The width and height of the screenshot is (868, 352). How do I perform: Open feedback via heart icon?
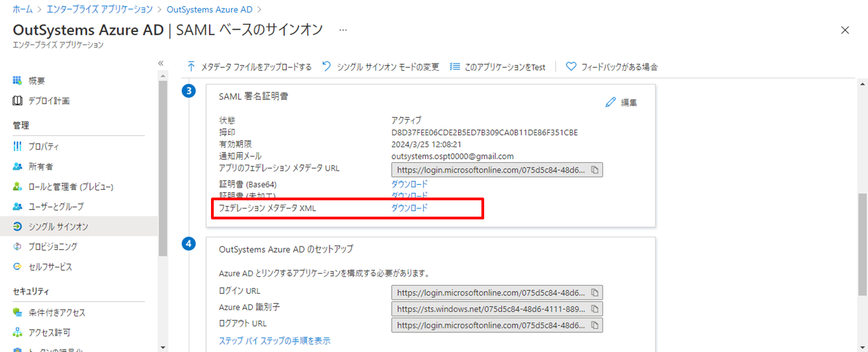click(x=571, y=67)
